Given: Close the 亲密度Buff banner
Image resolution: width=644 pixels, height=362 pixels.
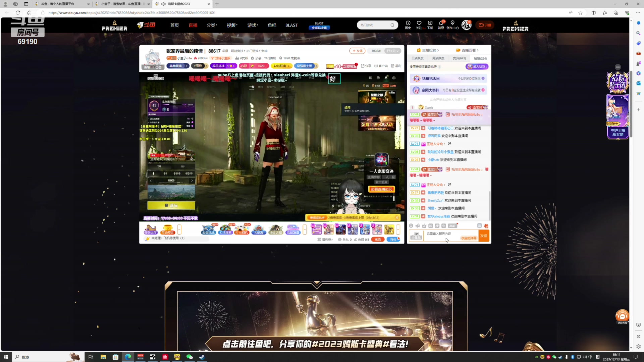Looking at the screenshot, I should (x=397, y=218).
